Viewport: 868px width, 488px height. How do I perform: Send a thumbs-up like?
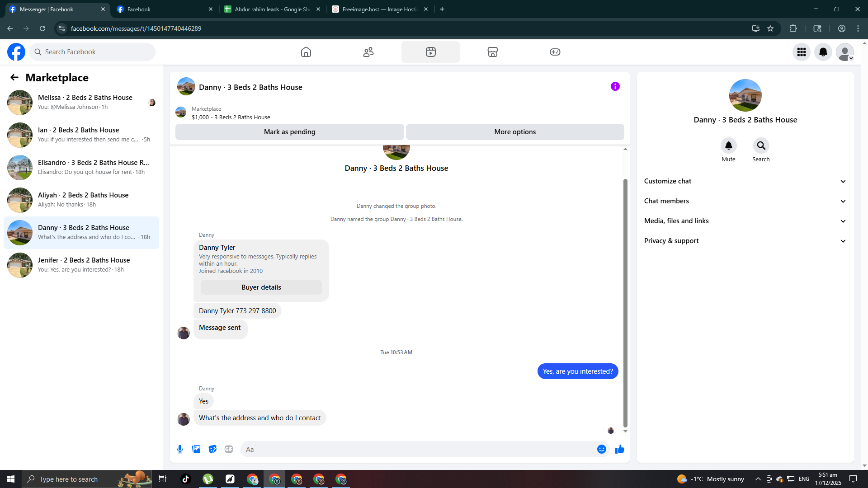click(x=620, y=449)
